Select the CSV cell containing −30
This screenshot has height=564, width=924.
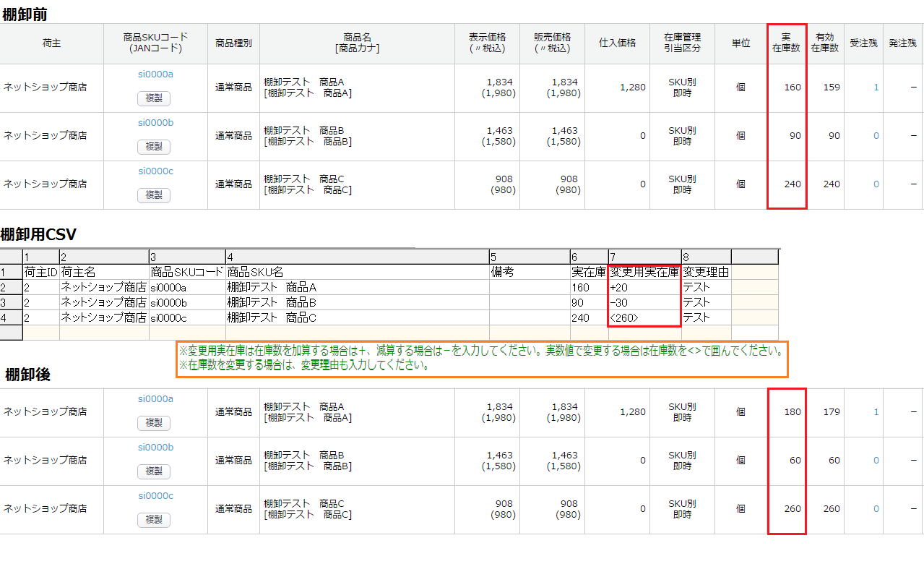[x=644, y=302]
